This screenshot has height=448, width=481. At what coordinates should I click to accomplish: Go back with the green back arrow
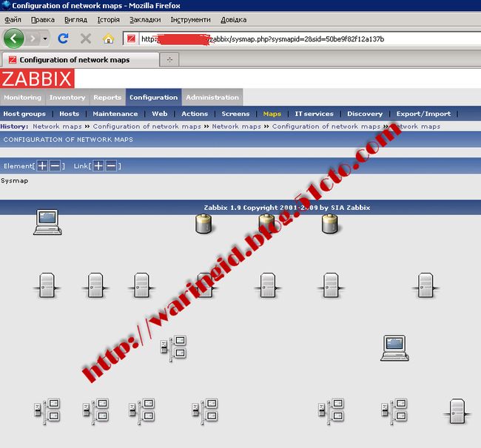13,38
